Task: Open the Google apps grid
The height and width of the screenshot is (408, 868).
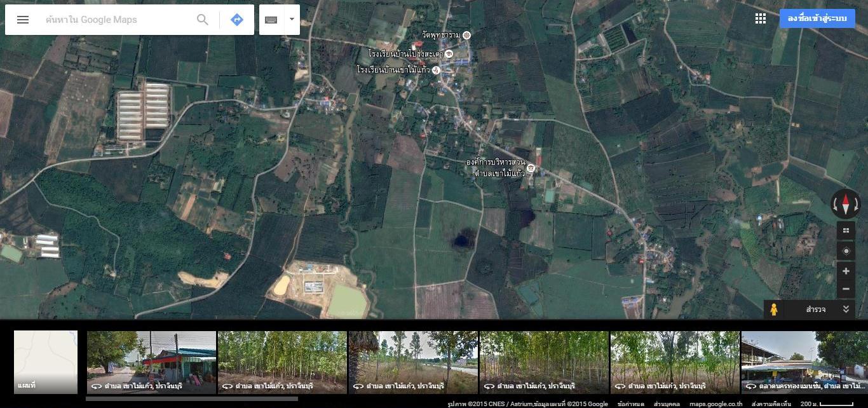Action: (761, 18)
